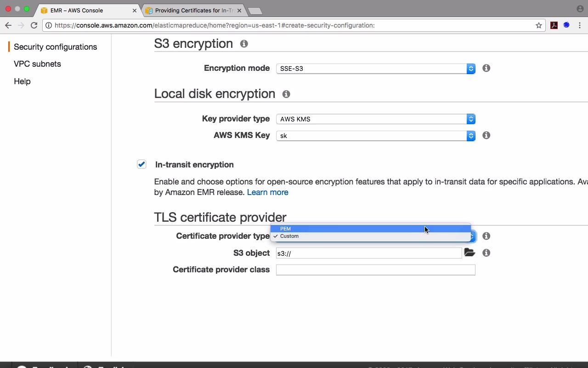Click info icon beside Certificate provider type

pyautogui.click(x=486, y=236)
